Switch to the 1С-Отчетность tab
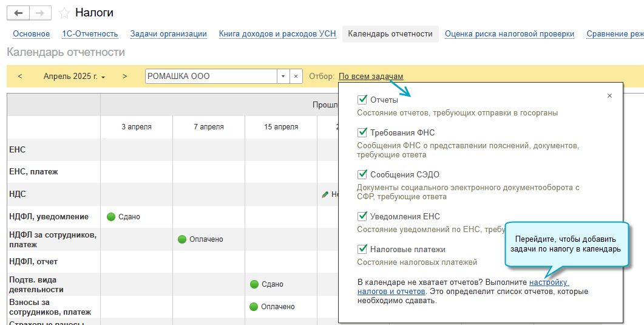The height and width of the screenshot is (325, 644). [90, 34]
